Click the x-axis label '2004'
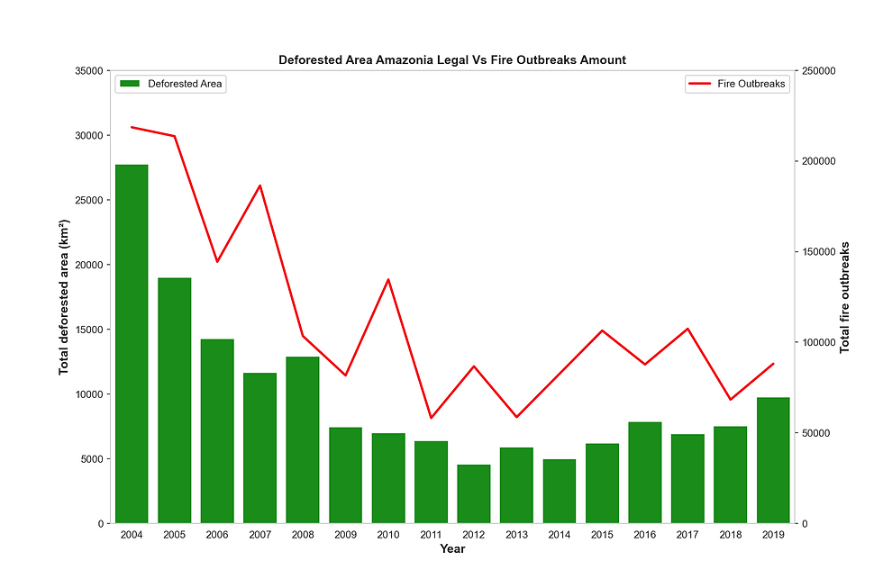883x588 pixels. point(132,535)
